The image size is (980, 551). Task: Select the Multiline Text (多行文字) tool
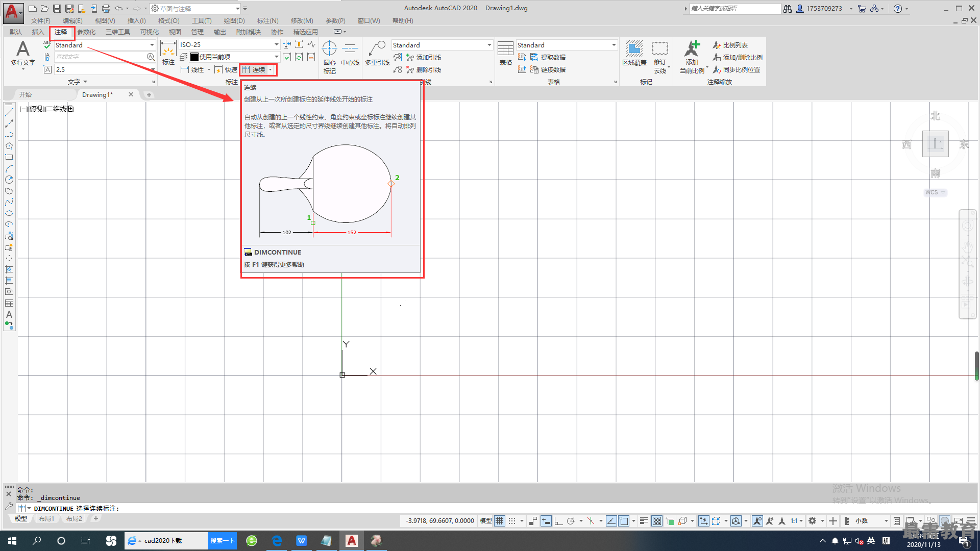point(22,54)
